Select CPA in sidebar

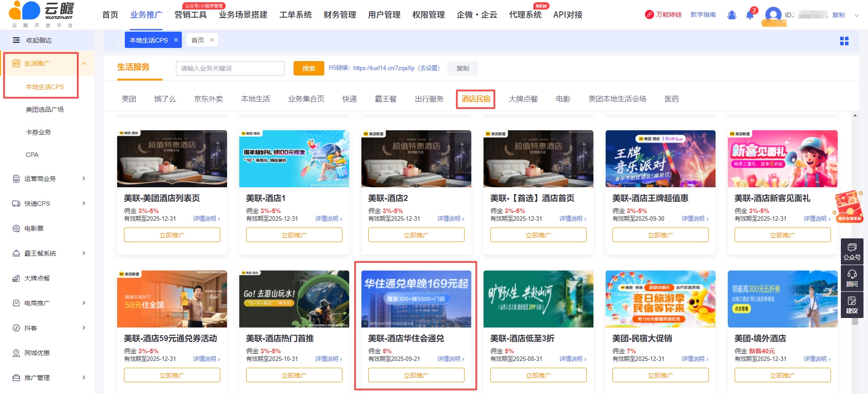click(32, 155)
